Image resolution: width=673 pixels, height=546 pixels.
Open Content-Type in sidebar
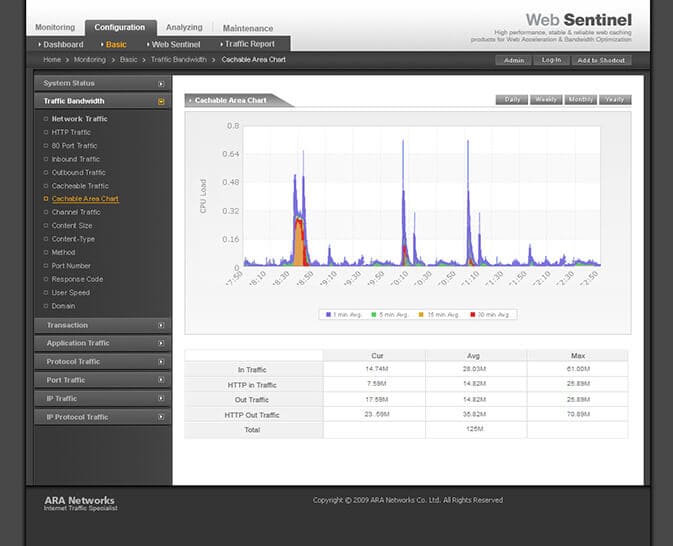(x=73, y=239)
